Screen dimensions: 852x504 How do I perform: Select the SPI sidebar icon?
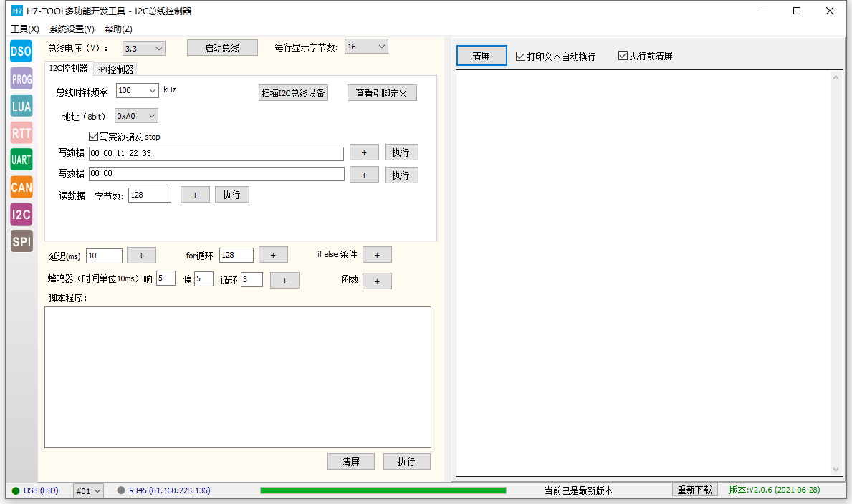coord(21,241)
